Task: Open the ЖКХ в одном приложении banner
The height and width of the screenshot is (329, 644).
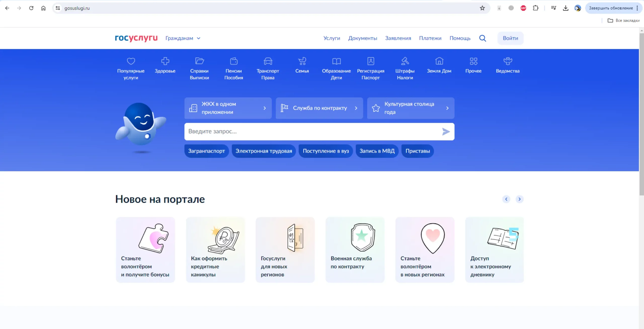Action: click(x=228, y=108)
